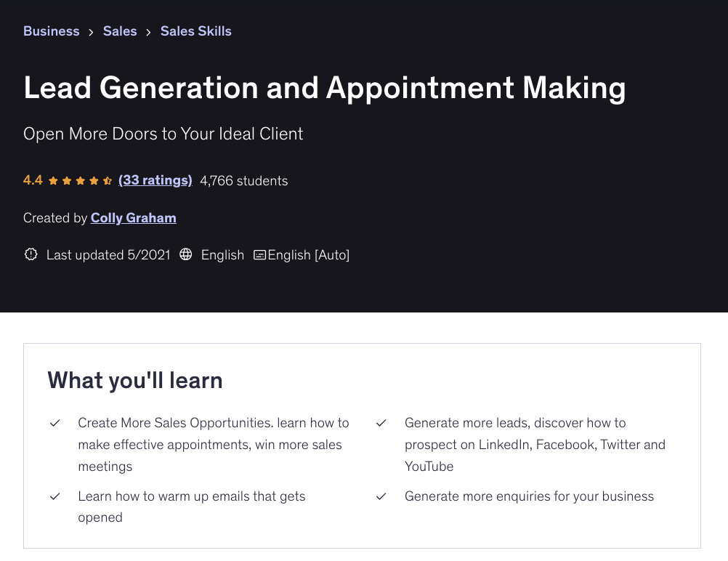This screenshot has height=561, width=728.
Task: Click checkmark beside warm up emails item
Action: (54, 496)
